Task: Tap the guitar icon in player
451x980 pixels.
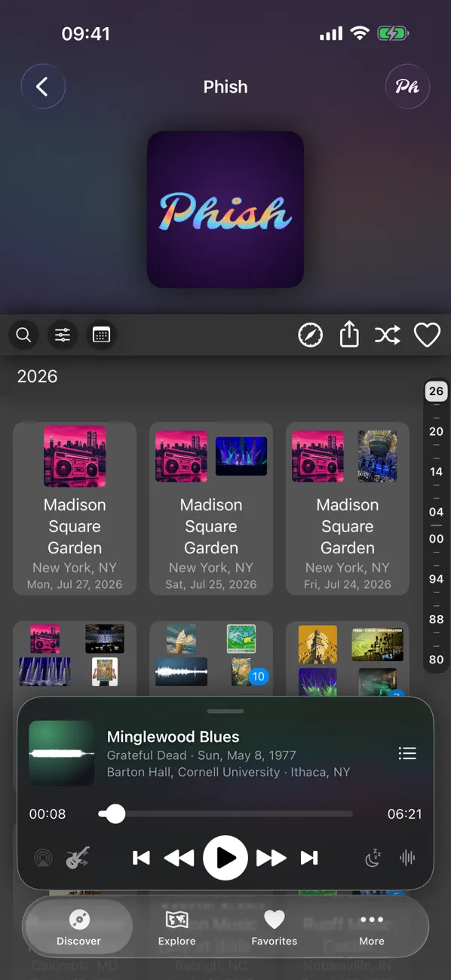Action: coord(78,858)
